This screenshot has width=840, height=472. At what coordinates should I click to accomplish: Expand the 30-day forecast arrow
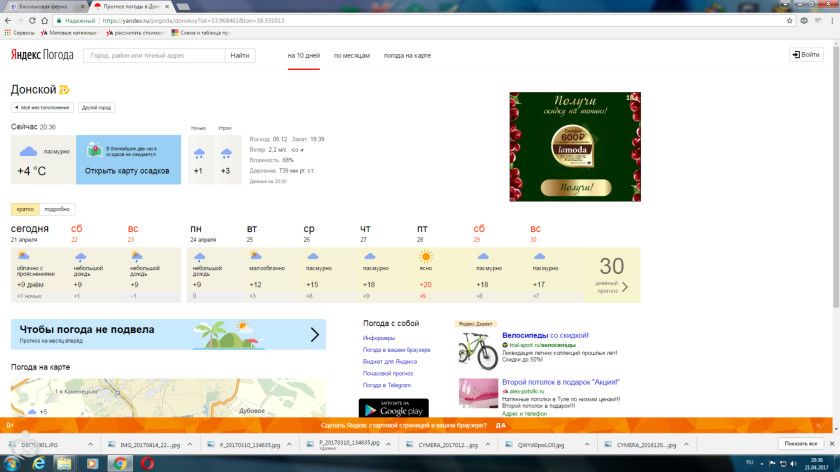(x=625, y=287)
